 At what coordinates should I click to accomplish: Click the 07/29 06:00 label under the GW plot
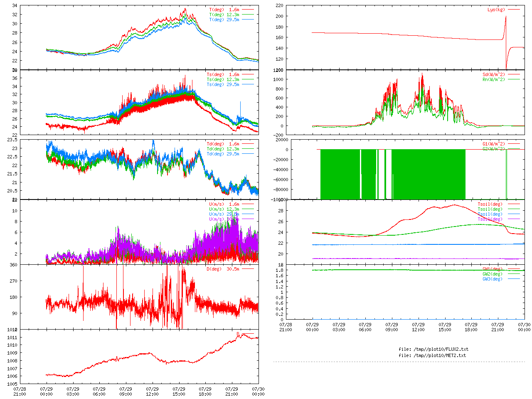point(365,327)
